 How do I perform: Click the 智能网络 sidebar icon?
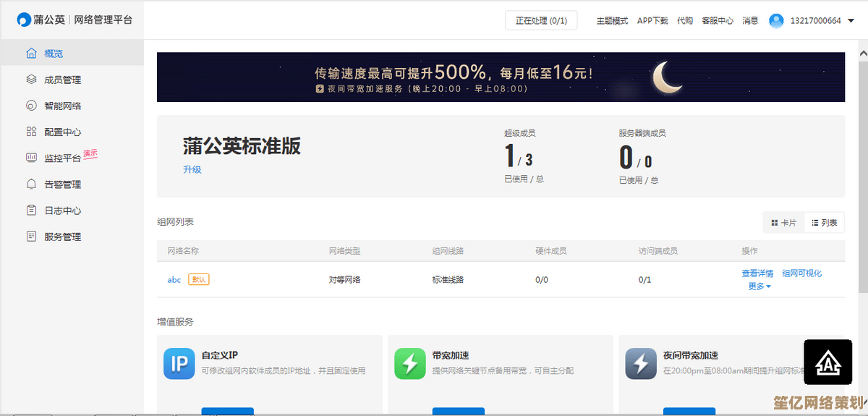(x=31, y=106)
